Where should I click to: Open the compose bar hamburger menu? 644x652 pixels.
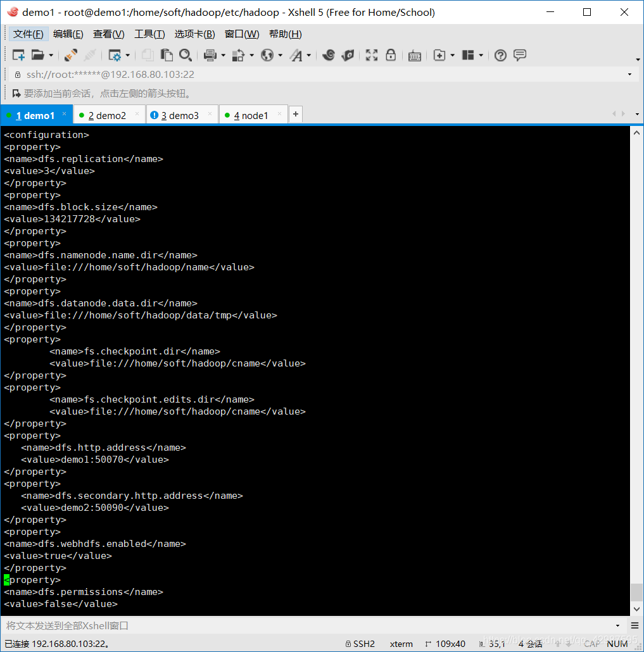pyautogui.click(x=635, y=625)
